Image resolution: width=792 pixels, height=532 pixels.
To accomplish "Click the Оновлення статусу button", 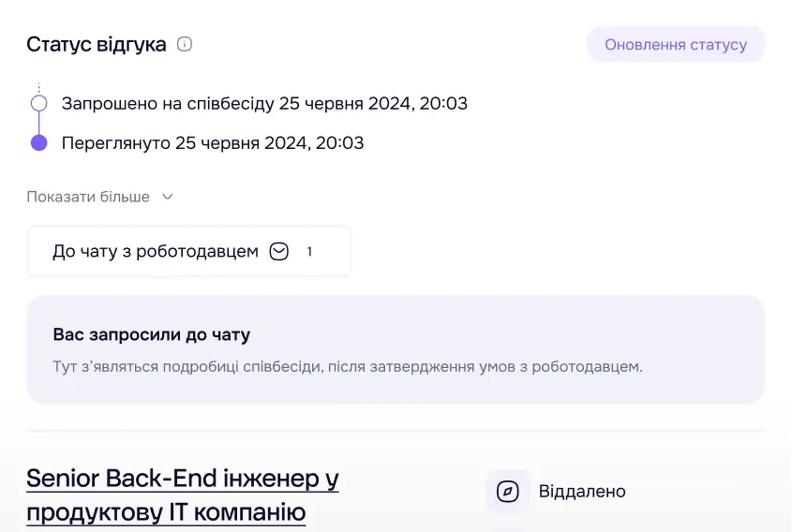I will [x=676, y=44].
